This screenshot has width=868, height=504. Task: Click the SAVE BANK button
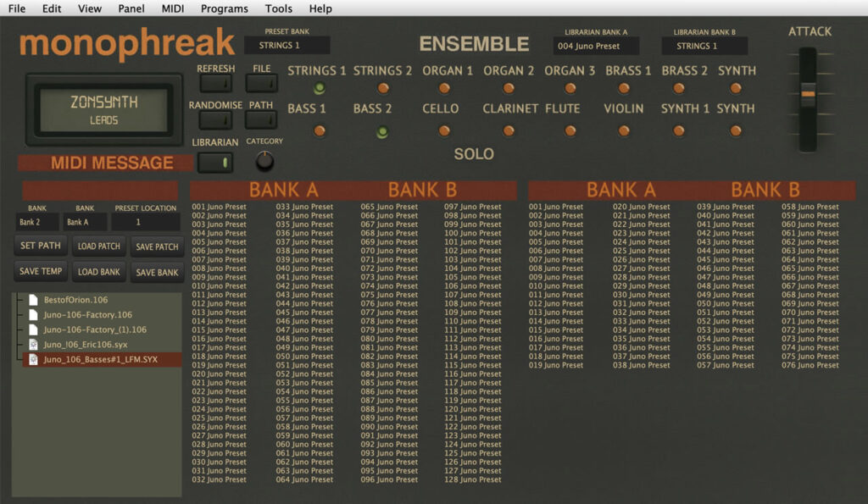[157, 272]
